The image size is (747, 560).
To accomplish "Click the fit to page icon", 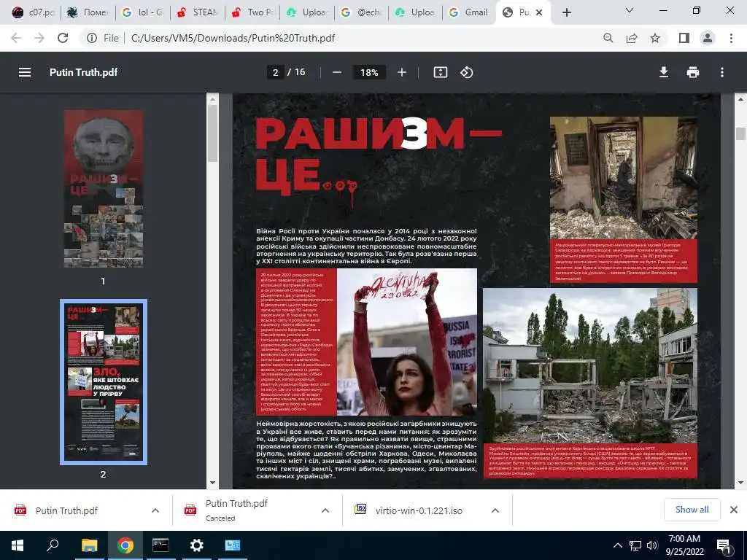I will click(x=440, y=72).
